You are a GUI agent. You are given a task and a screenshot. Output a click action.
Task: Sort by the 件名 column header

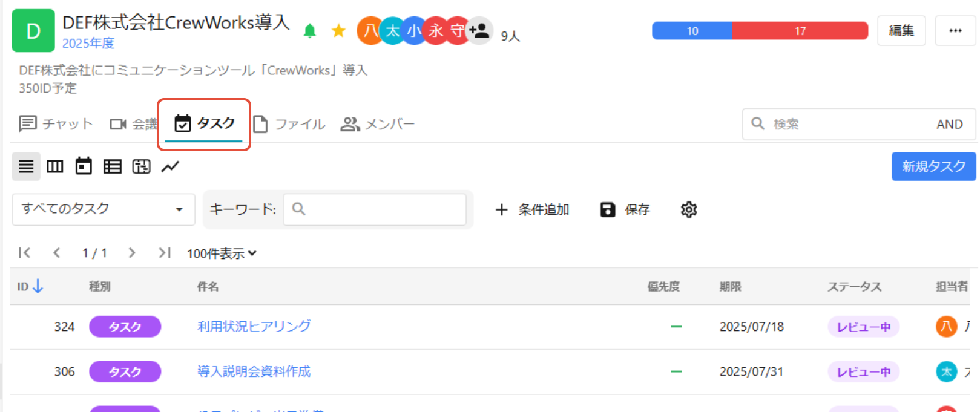(208, 287)
